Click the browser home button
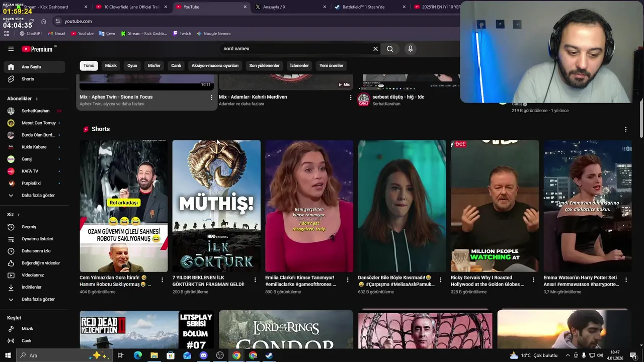The height and width of the screenshot is (362, 644). tap(44, 21)
